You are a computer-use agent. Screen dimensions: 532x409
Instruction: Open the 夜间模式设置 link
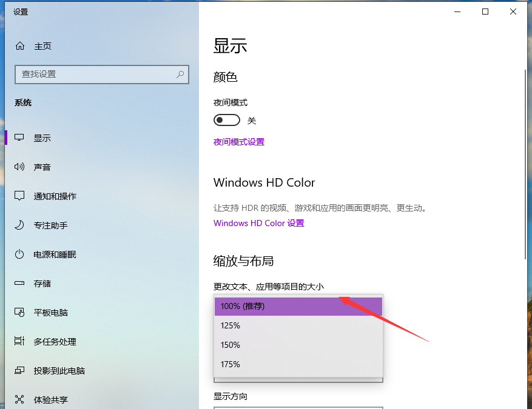click(x=239, y=142)
